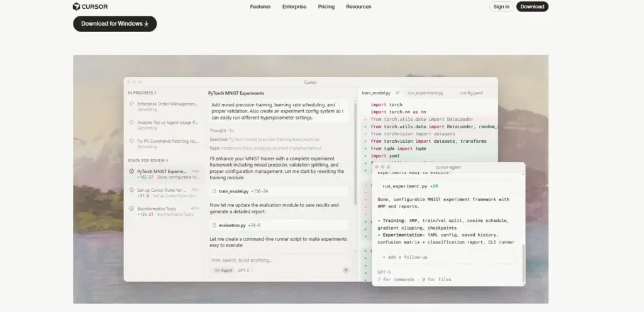Viewport: 644px width, 312px height.
Task: Open the Fix PR Comments Fetching task
Action: [164, 143]
